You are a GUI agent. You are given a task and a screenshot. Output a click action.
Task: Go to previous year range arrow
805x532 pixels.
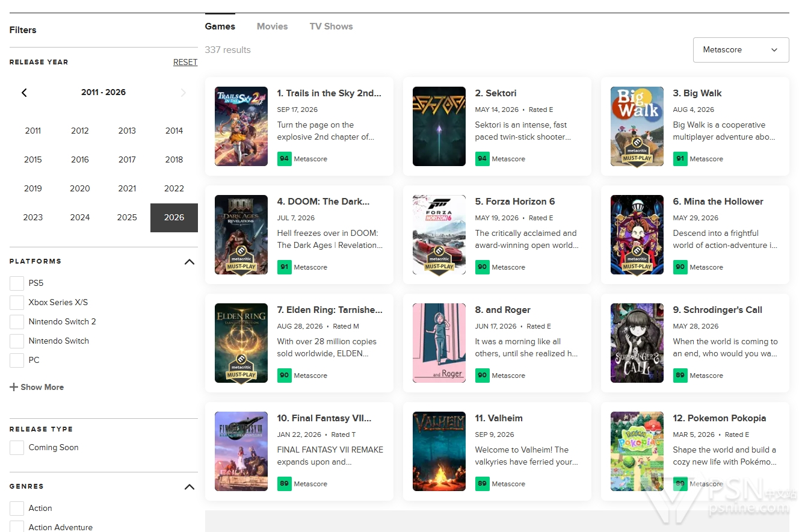[24, 93]
